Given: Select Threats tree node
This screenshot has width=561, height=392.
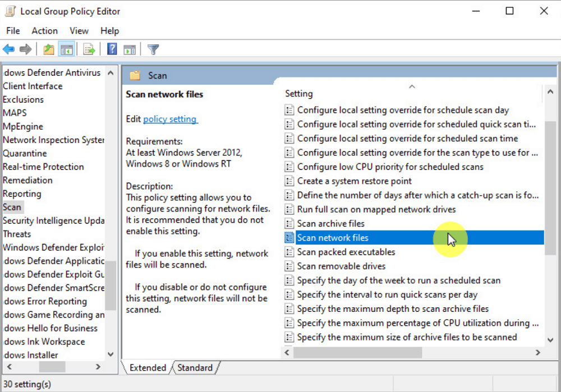Looking at the screenshot, I should click(17, 234).
